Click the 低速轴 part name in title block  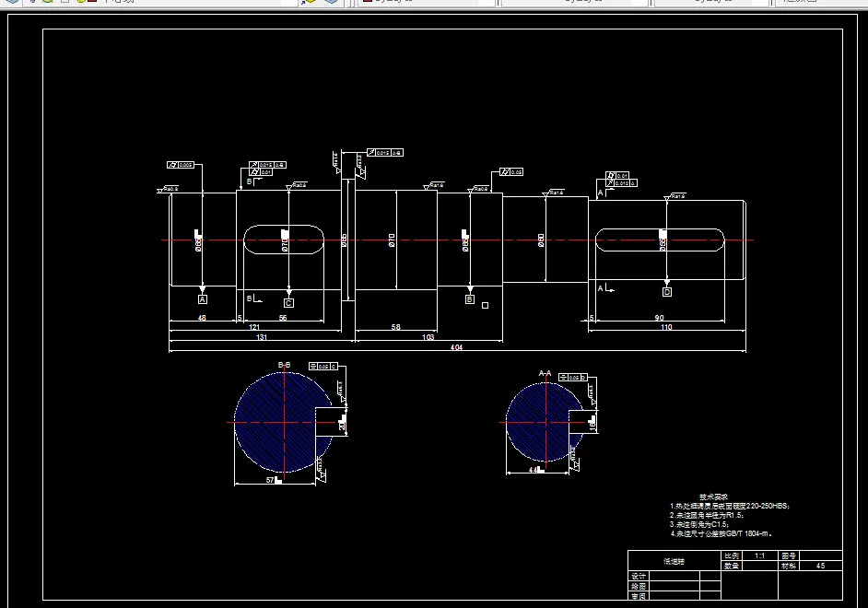[674, 561]
